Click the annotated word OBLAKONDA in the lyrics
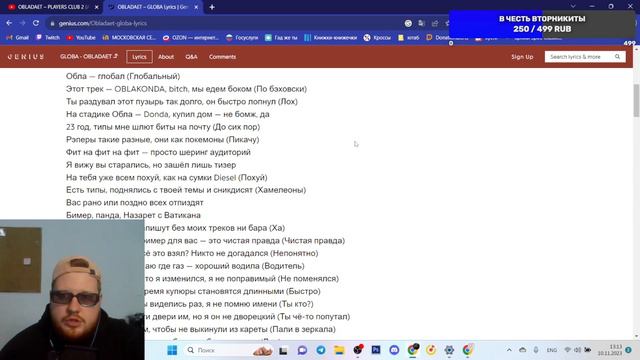This screenshot has width=640, height=360. point(140,89)
